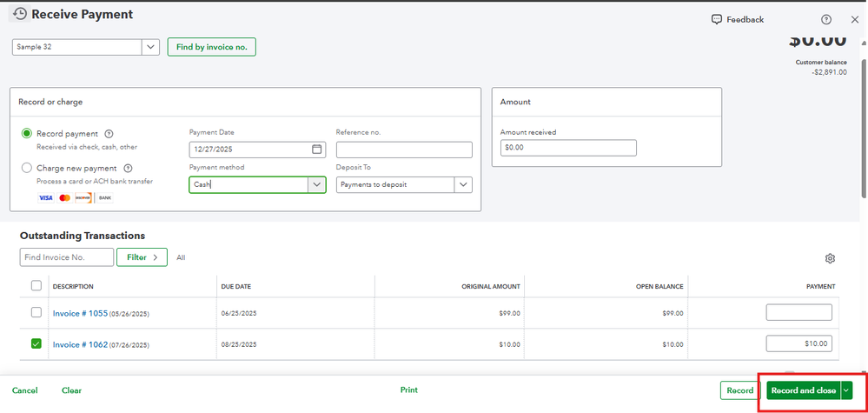This screenshot has width=868, height=413.
Task: Open the Deposit To dropdown arrow
Action: coord(463,184)
